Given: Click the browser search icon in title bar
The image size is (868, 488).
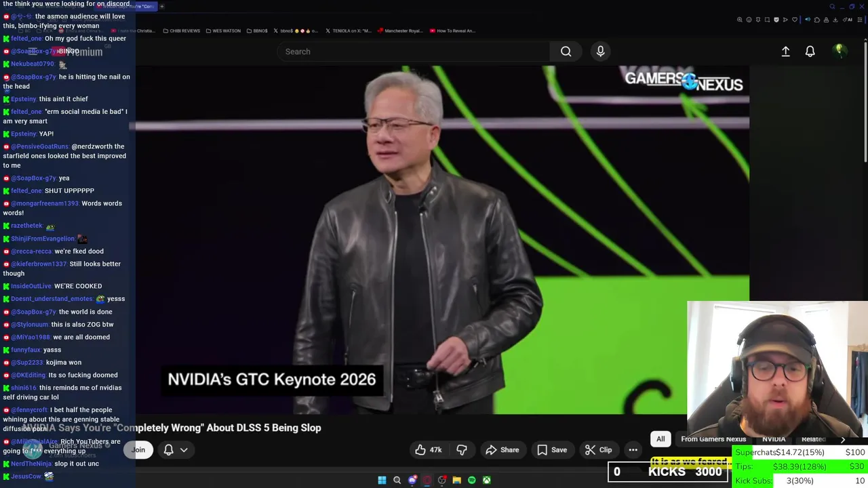Looking at the screenshot, I should pos(832,7).
